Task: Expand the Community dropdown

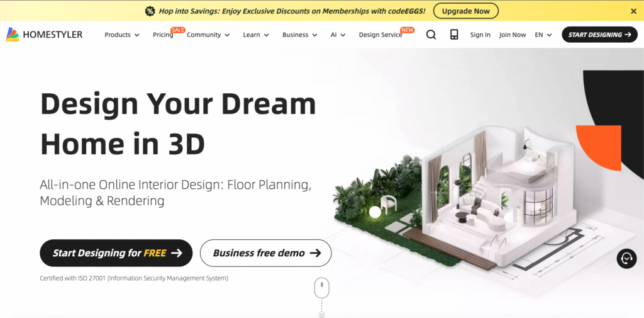Action: [208, 35]
